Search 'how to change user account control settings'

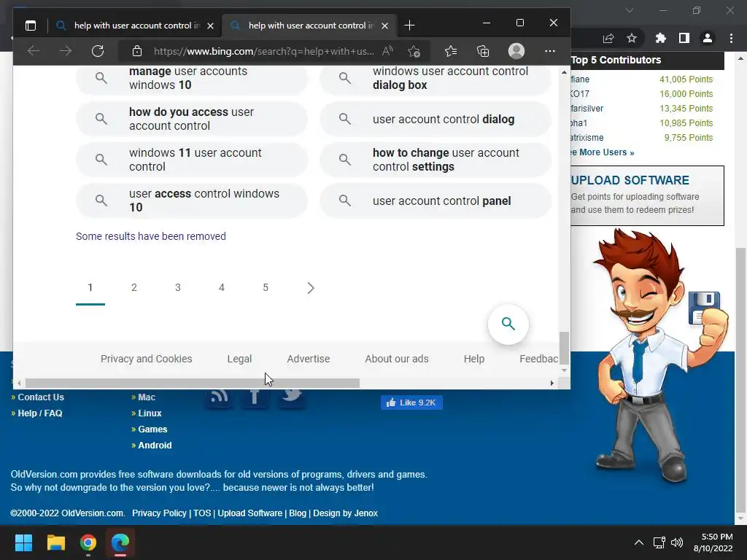tap(436, 160)
